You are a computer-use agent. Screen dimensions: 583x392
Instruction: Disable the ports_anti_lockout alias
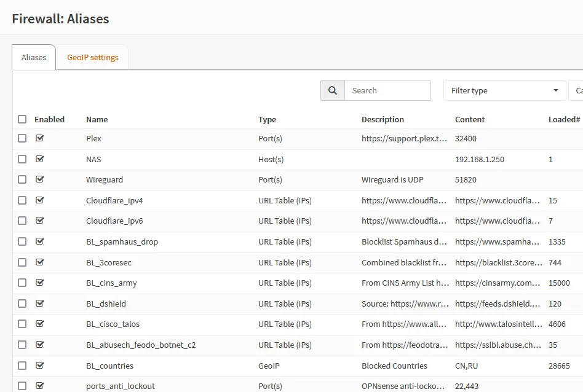click(x=40, y=386)
